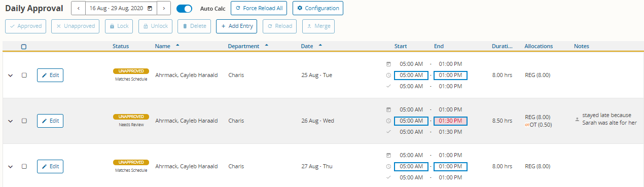644x187 pixels.
Task: Expand the 25 Aug - Tue row
Action: point(10,76)
